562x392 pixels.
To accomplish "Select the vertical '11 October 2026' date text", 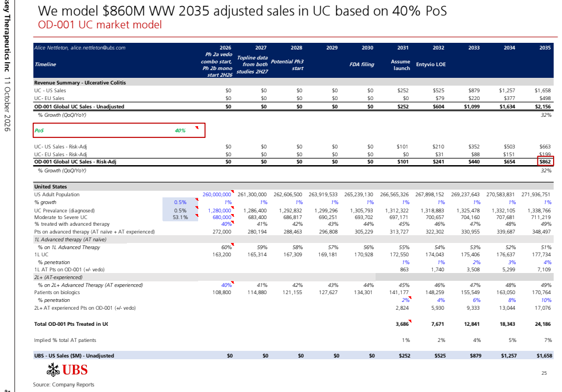I will 7,104.
